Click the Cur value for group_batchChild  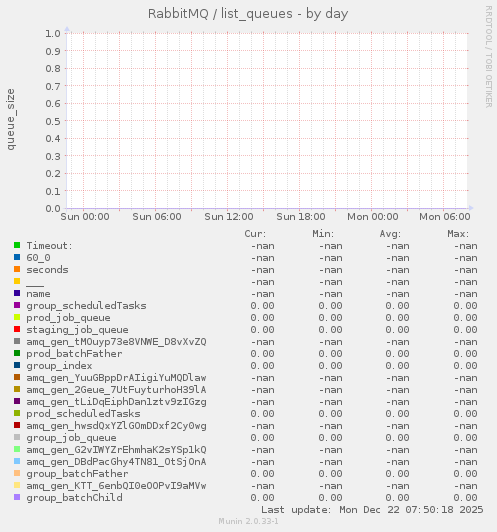pyautogui.click(x=262, y=498)
